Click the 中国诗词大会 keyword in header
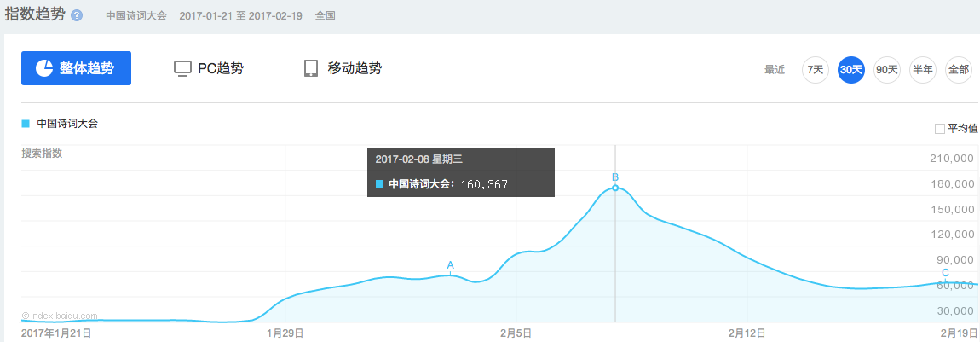The image size is (980, 342). click(136, 16)
